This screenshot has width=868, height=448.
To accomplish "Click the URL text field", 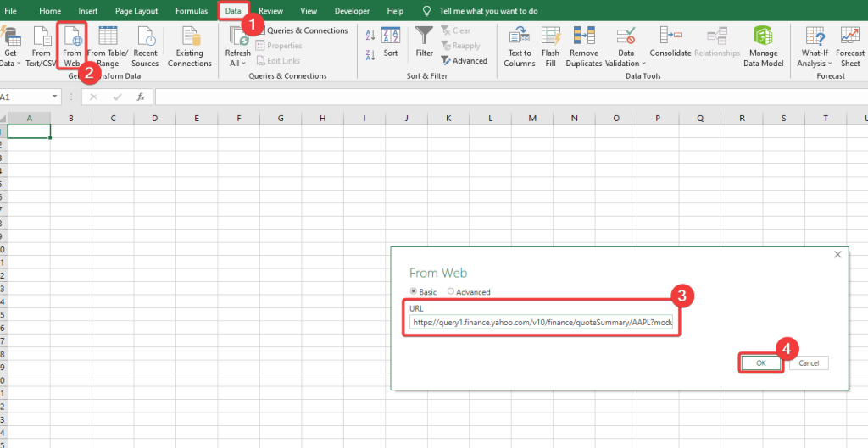I will click(x=541, y=323).
